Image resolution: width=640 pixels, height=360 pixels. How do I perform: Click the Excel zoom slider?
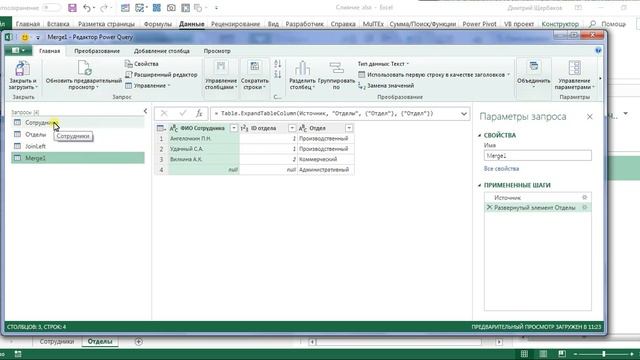(603, 354)
